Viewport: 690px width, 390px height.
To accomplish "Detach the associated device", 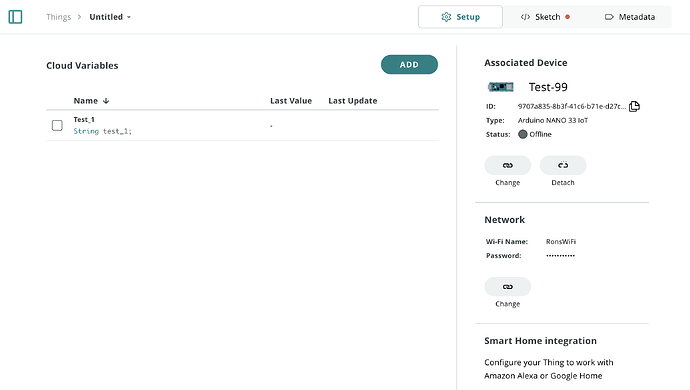I will point(563,166).
